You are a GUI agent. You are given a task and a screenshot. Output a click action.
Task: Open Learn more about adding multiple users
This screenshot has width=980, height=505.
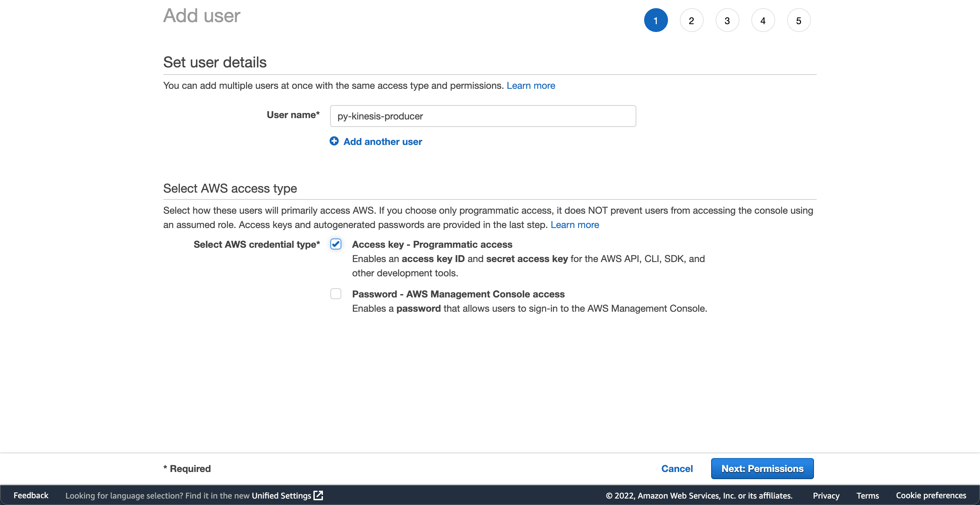click(x=530, y=86)
